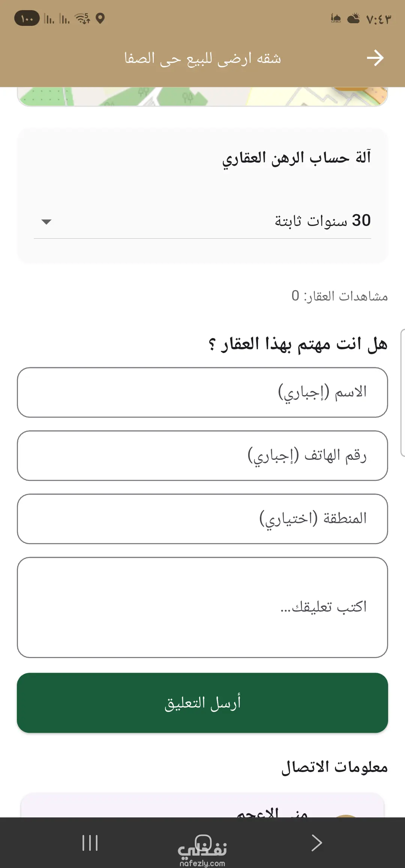Tap the Android back chevron
This screenshot has width=405, height=868.
point(316,843)
